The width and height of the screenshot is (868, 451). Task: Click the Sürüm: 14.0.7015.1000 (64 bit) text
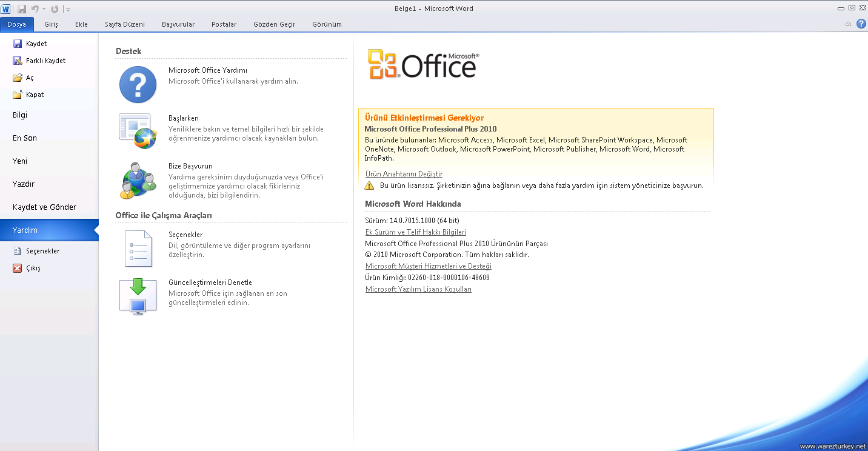(x=412, y=221)
